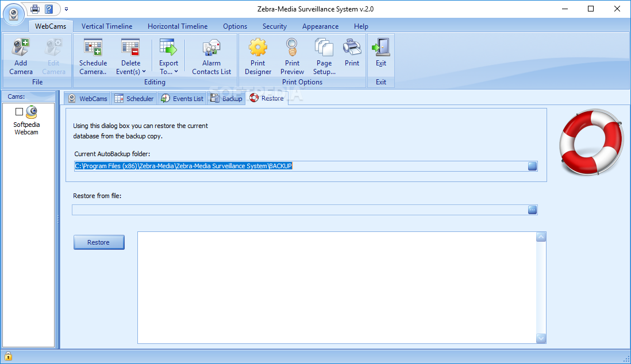Open the Appearance ribbon tab
Viewport: 631px width, 364px height.
pos(320,26)
